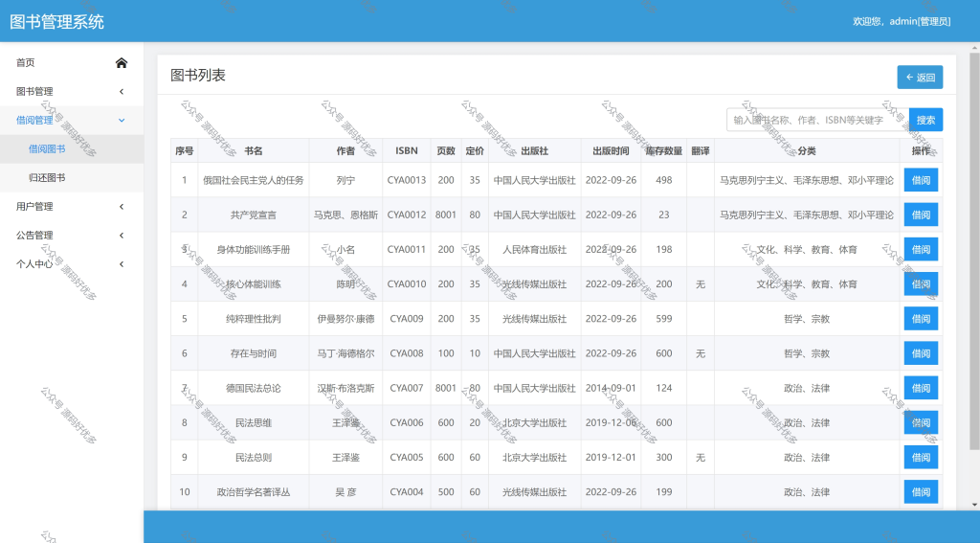Image resolution: width=980 pixels, height=543 pixels.
Task: Borrow 身体功能训练手册 with its 借阅 button
Action: (x=921, y=250)
